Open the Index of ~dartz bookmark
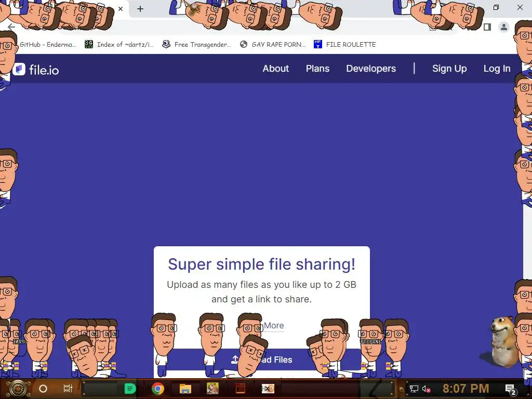Viewport: 532px width, 399px height. coord(119,45)
